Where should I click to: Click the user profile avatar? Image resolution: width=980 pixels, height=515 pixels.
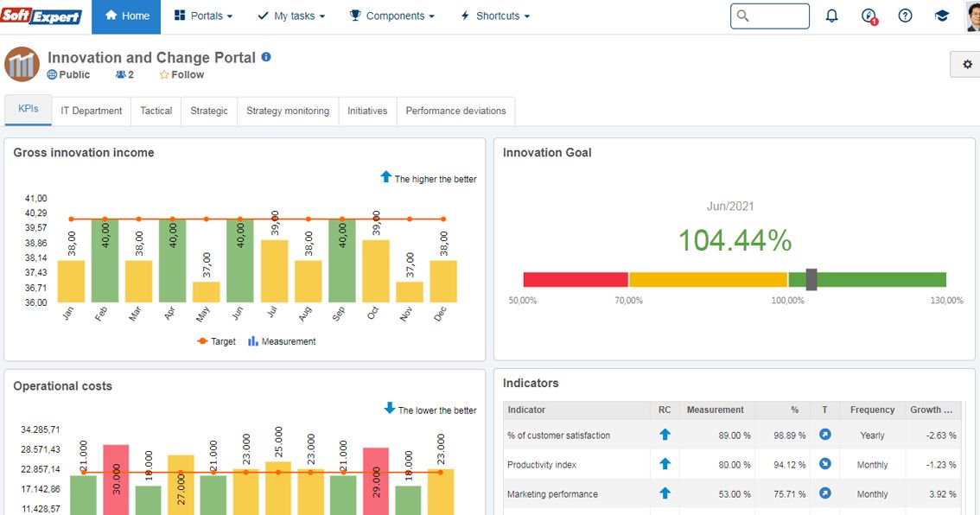tap(972, 16)
